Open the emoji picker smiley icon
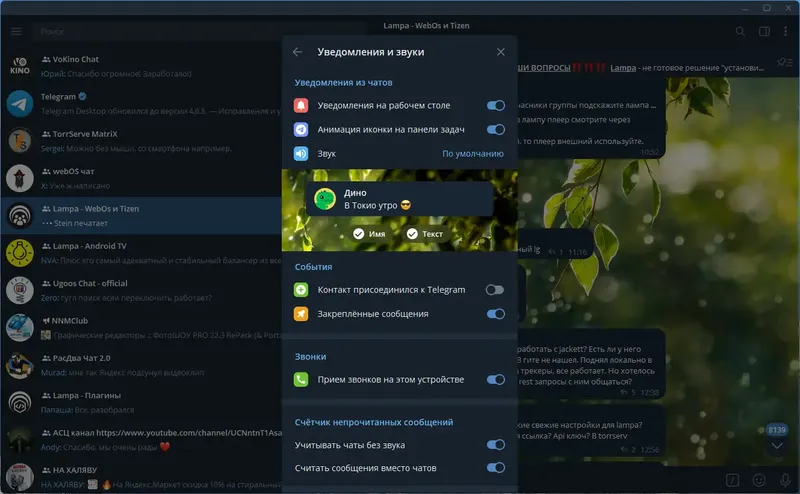800x494 pixels. pos(759,480)
